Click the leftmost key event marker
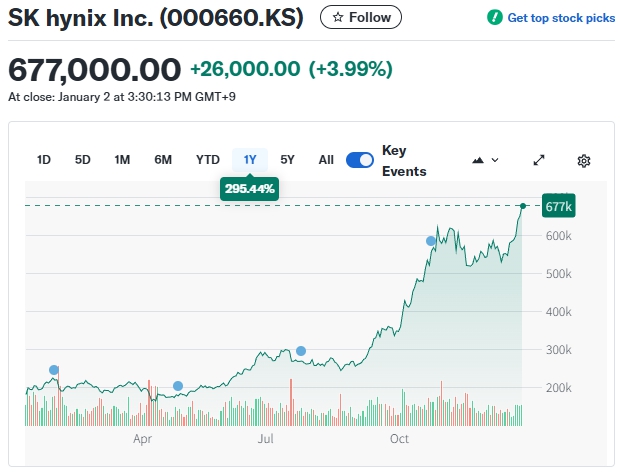This screenshot has height=475, width=620. click(54, 370)
